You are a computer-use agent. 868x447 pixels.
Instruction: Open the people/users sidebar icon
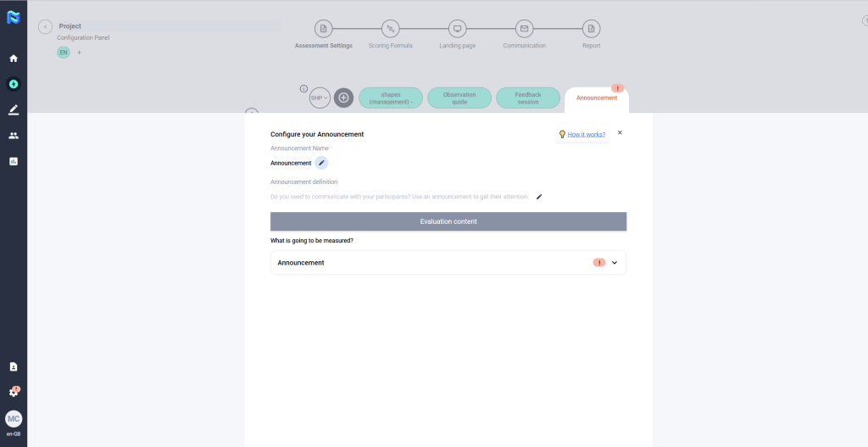point(14,136)
